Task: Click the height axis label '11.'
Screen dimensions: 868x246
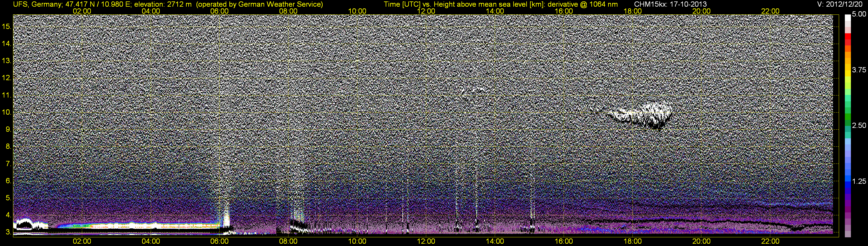Action: click(x=7, y=96)
